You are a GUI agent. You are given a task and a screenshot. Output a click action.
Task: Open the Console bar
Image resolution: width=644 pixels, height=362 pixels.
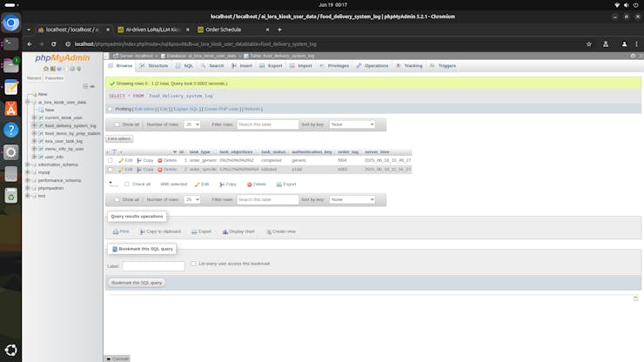pyautogui.click(x=117, y=359)
